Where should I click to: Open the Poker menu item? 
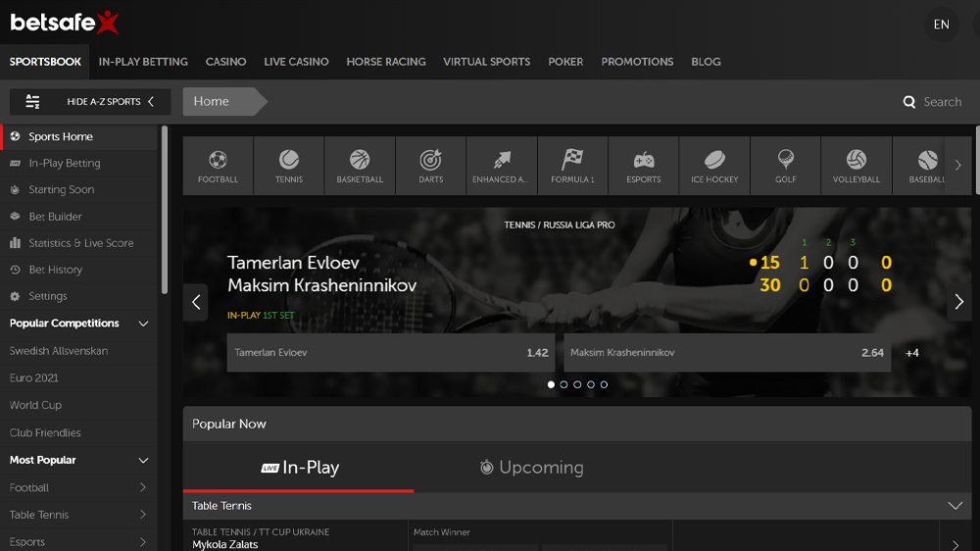point(565,62)
